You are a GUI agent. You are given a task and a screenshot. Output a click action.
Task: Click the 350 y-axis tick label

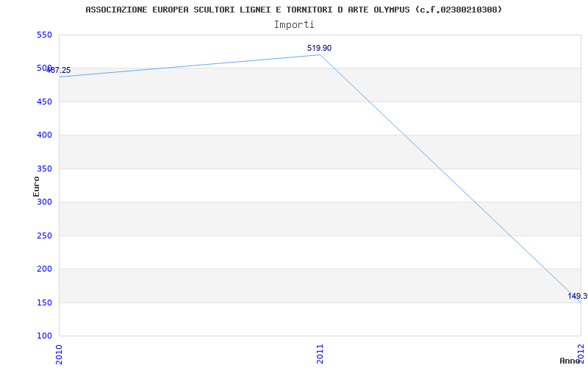pos(44,169)
